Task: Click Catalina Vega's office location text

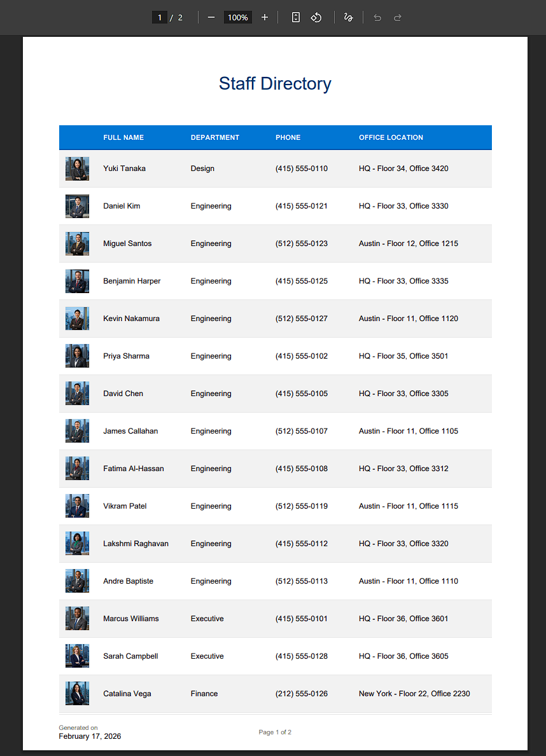Action: [414, 693]
